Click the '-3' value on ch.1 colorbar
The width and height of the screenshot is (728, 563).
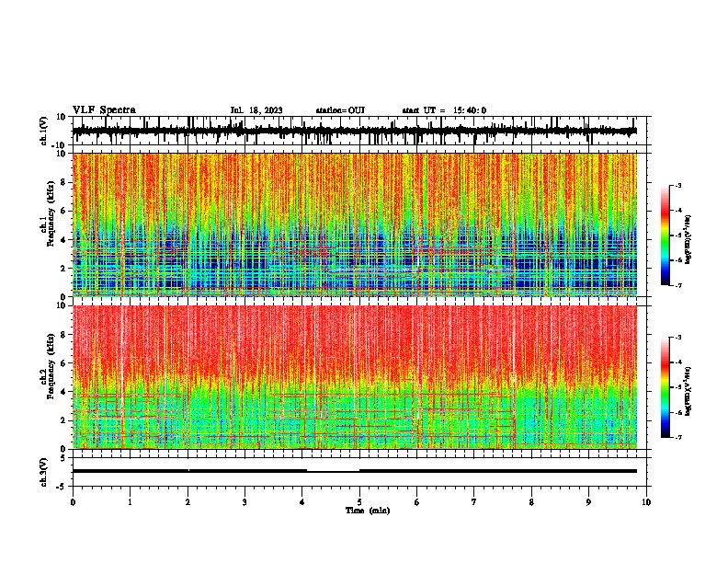(677, 186)
